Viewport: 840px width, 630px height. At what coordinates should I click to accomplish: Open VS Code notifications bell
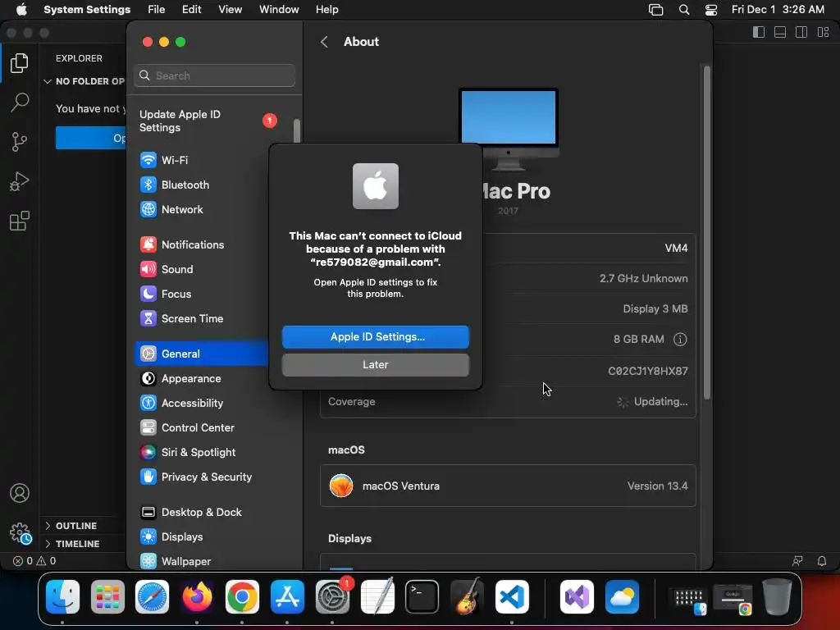[x=821, y=561]
